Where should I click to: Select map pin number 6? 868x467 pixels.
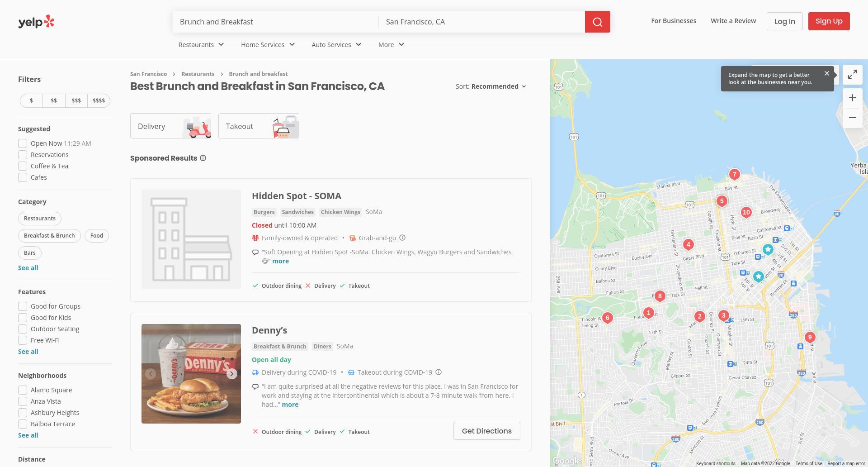[x=608, y=318]
